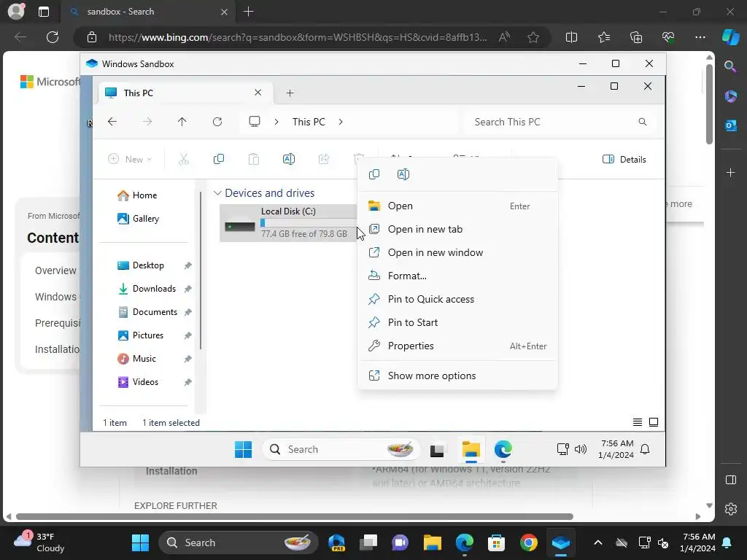Expand chevron after This PC breadcrumb
The height and width of the screenshot is (560, 747).
click(x=340, y=122)
